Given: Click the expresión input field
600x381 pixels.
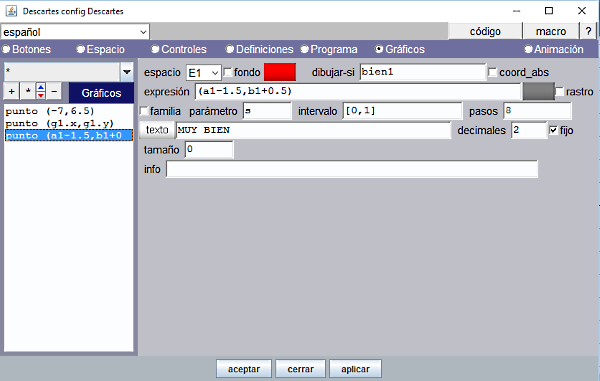Looking at the screenshot, I should pyautogui.click(x=358, y=91).
